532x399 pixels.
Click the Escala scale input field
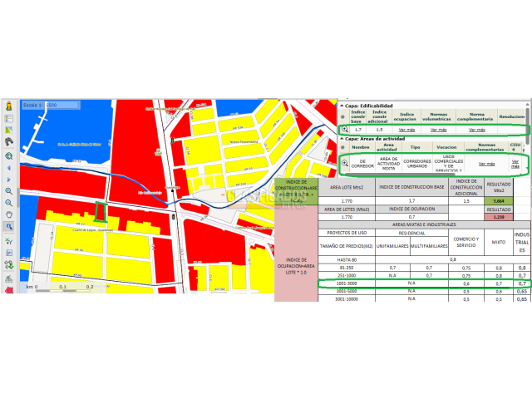click(x=61, y=106)
